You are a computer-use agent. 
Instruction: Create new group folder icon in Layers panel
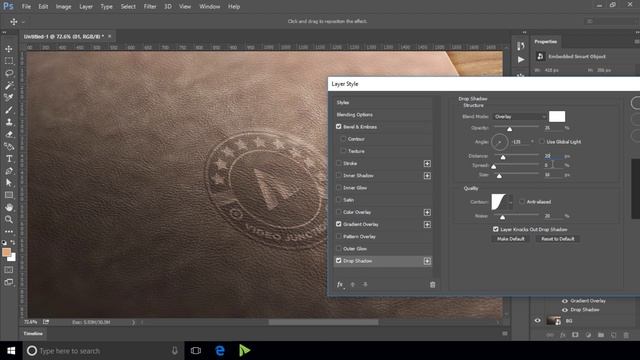[601, 335]
